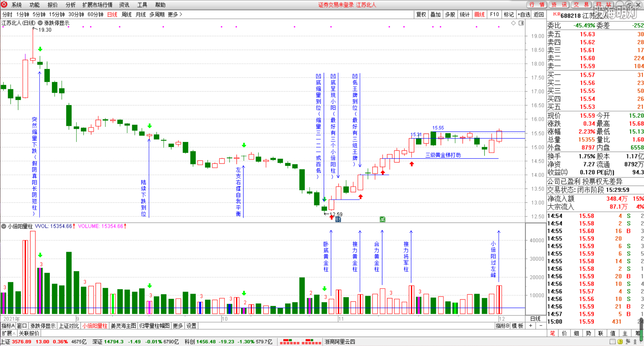Expand the 更多 periods dropdown

[x=175, y=14]
